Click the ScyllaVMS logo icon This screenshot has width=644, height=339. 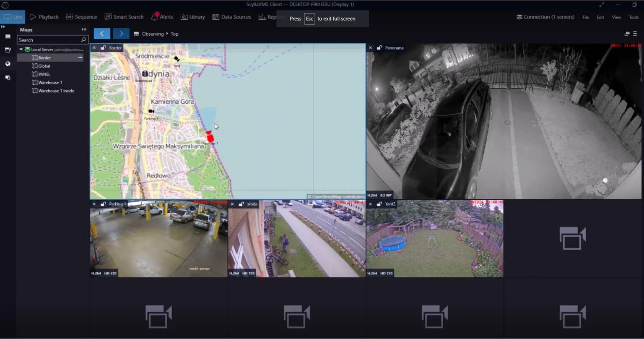tap(5, 5)
